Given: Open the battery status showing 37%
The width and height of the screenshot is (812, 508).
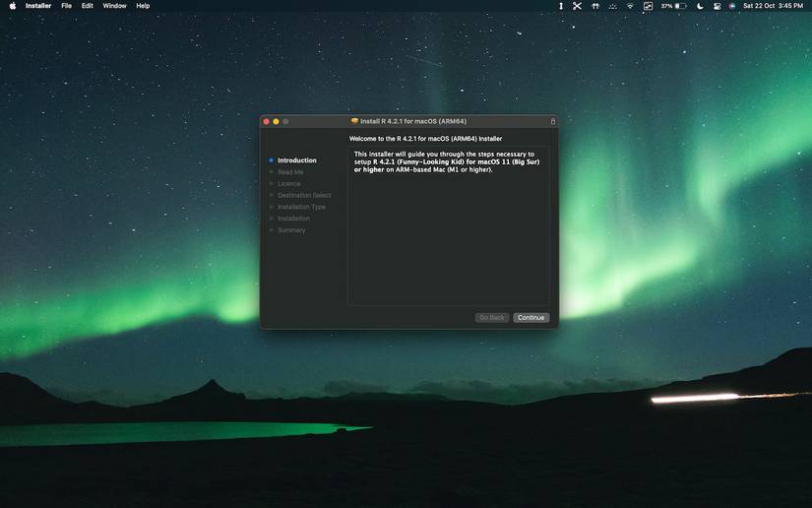Looking at the screenshot, I should point(674,6).
